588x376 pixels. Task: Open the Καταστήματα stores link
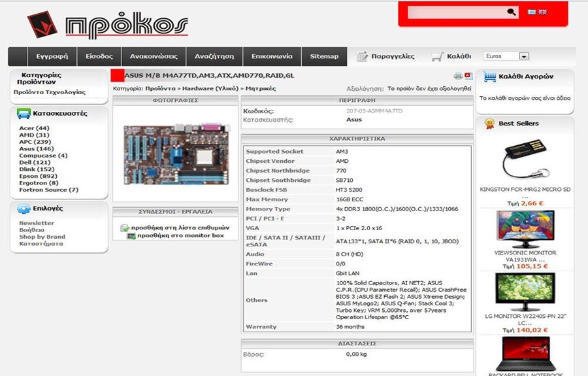point(41,243)
